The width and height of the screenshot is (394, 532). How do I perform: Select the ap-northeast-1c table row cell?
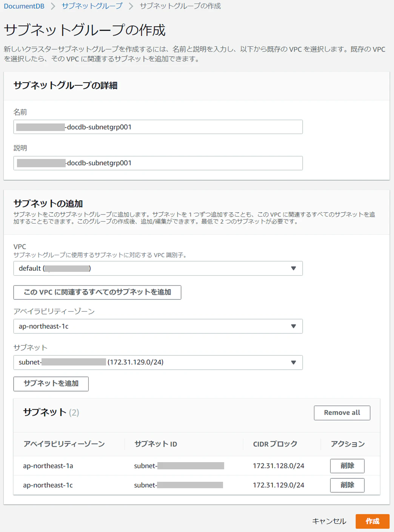click(48, 485)
